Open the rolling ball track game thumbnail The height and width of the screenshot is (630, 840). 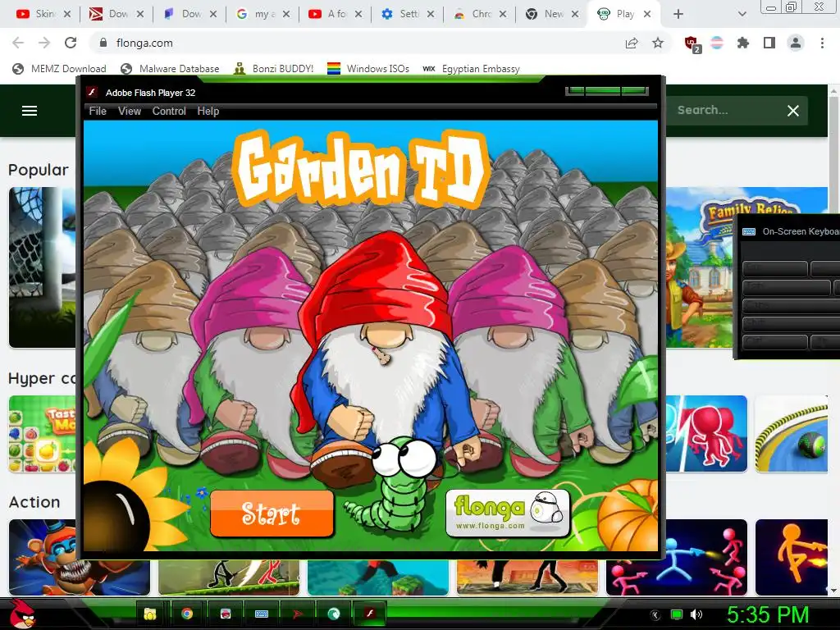click(x=792, y=434)
